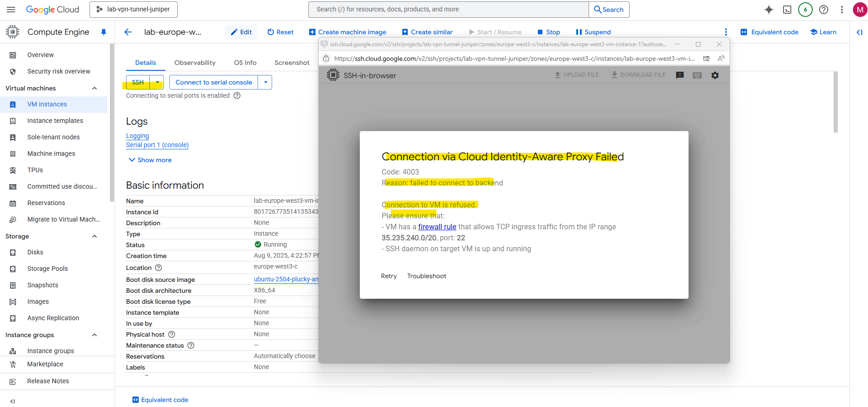The height and width of the screenshot is (407, 868).
Task: Open ubuntu-2504-plucky boot image link
Action: 286,279
